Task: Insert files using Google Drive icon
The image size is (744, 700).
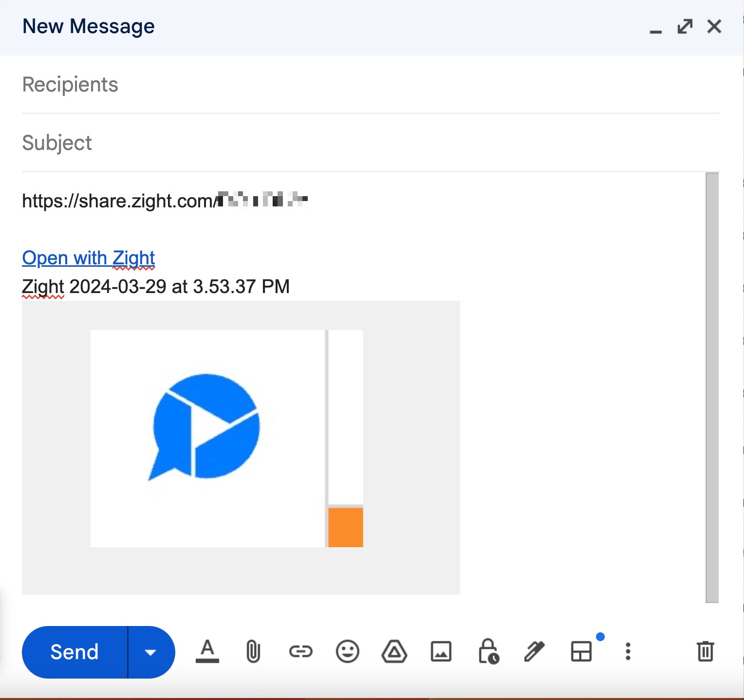Action: (394, 651)
